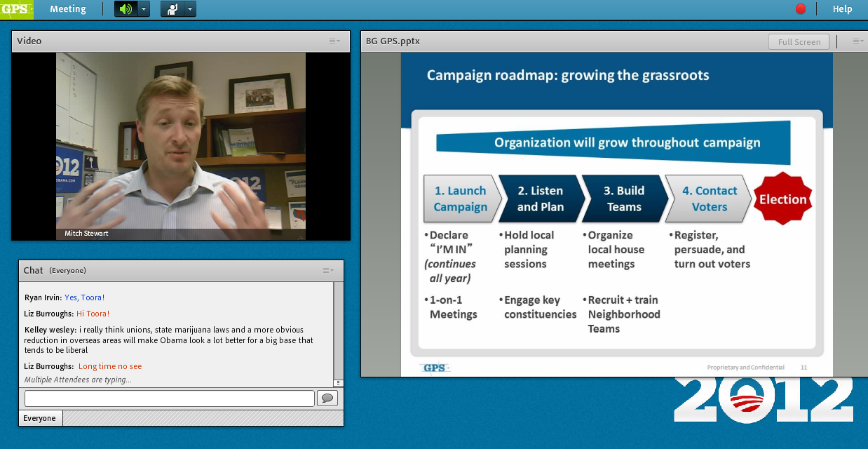
Task: Select the Everyone chat tab
Action: [x=40, y=418]
